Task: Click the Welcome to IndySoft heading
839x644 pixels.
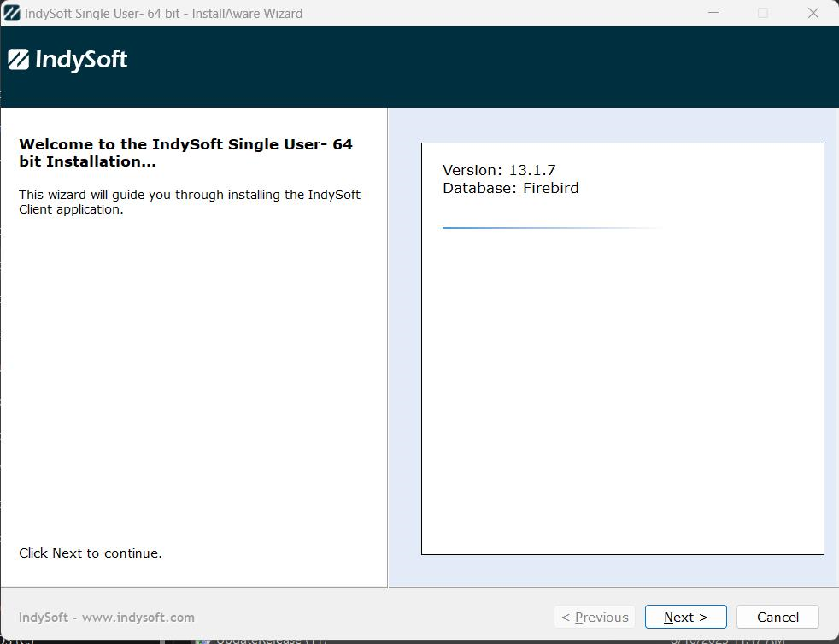Action: pos(185,153)
